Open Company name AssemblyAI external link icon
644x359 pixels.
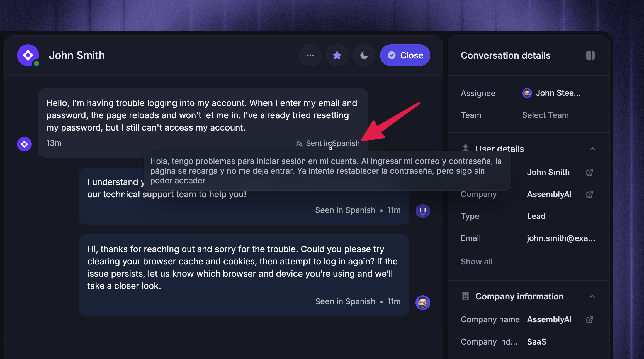[590, 320]
